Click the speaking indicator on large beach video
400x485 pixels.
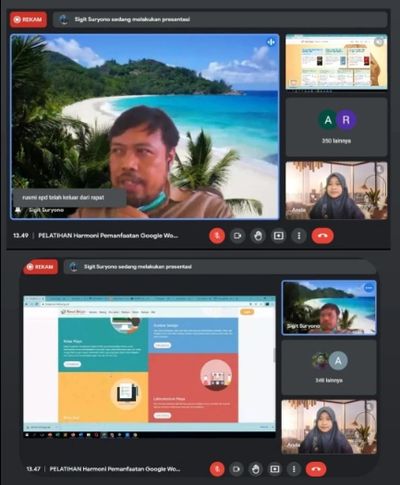(x=271, y=42)
